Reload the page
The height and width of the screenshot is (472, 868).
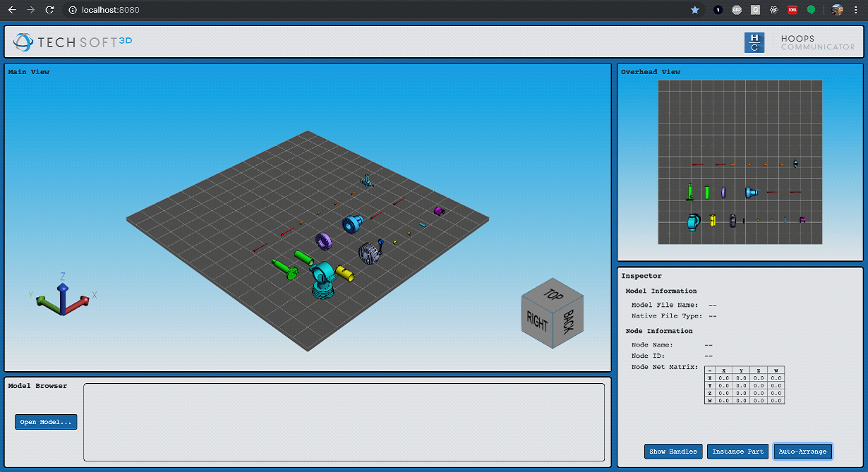point(49,10)
